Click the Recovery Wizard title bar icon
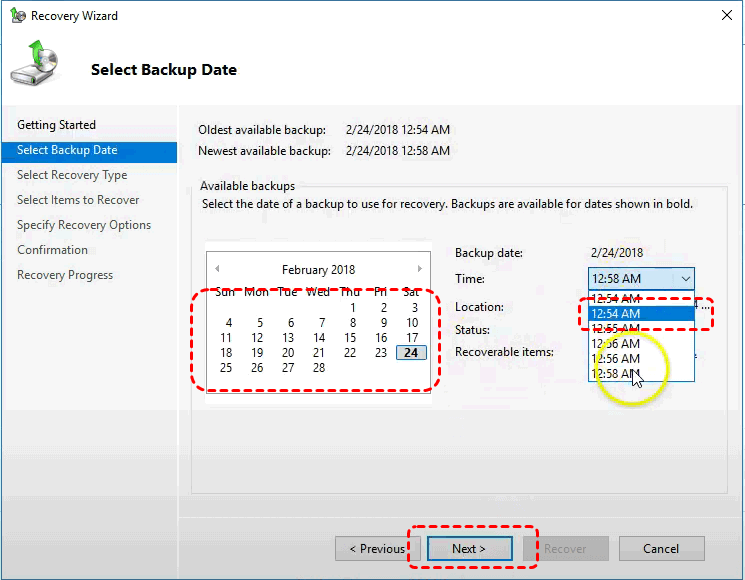 [x=17, y=16]
